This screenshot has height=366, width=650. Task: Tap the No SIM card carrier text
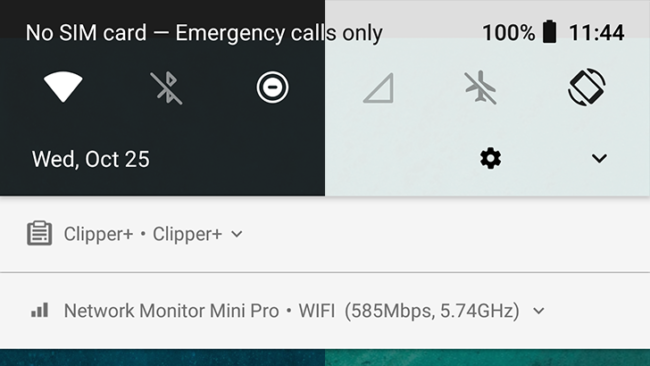86,33
